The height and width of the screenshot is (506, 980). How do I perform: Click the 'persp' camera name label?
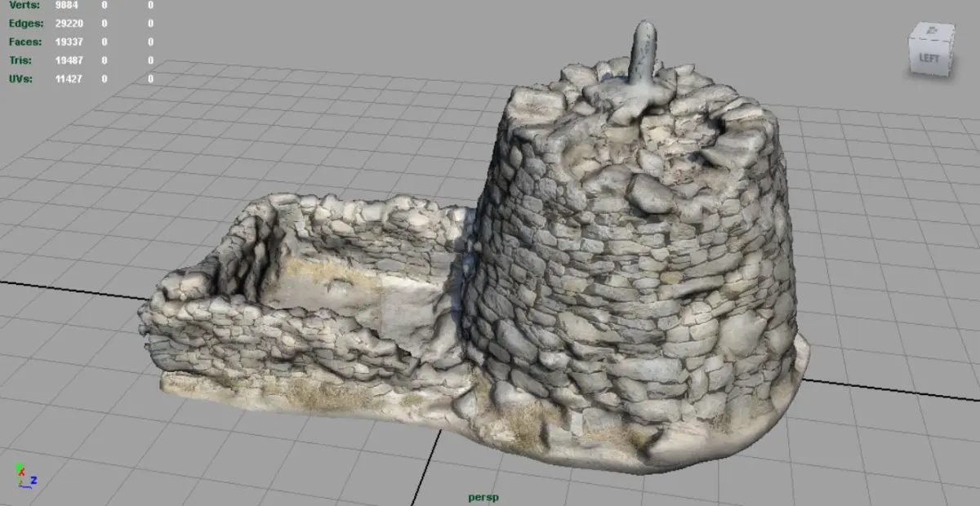tap(483, 497)
